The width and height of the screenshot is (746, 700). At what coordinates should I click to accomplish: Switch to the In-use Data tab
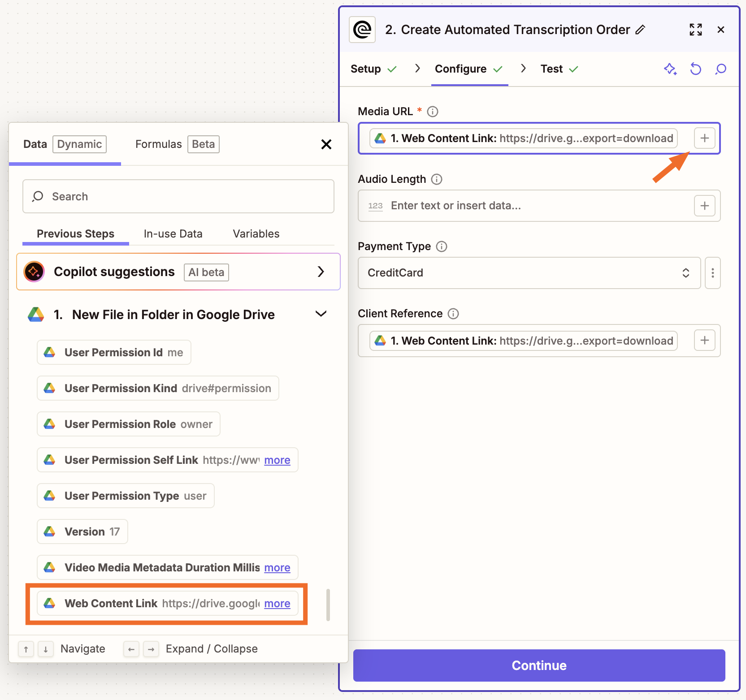[x=173, y=233]
